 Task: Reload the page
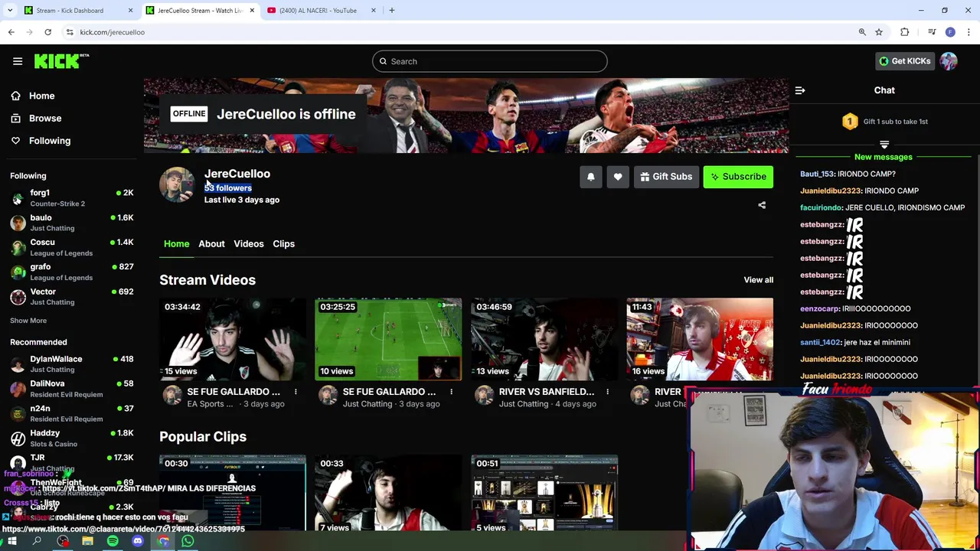click(47, 32)
